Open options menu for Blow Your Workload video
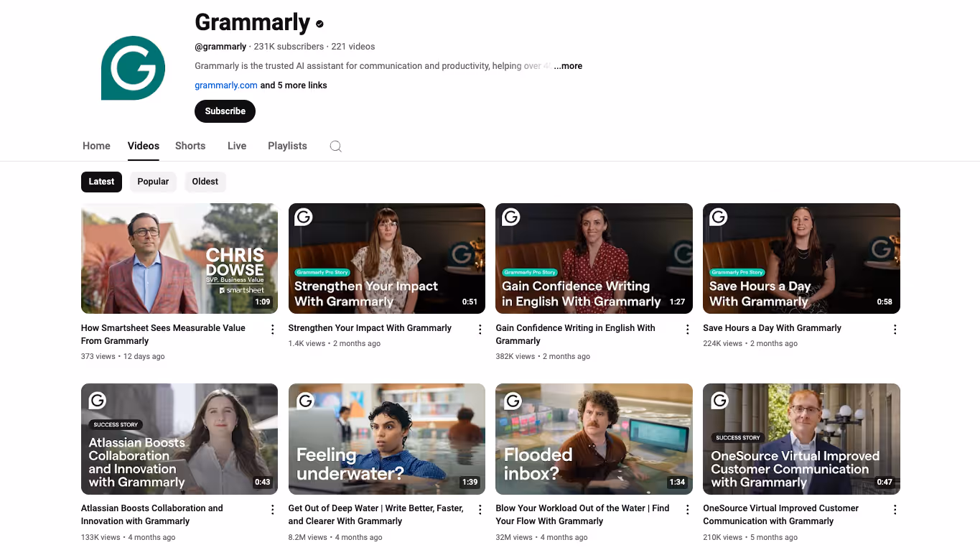Viewport: 980px width, 550px height. (687, 510)
